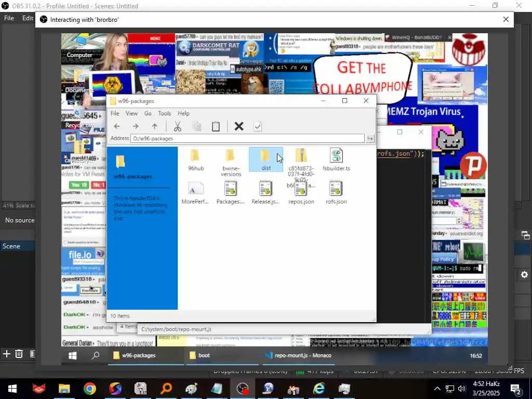Click the checkmark select icon in toolbar

[x=258, y=127]
